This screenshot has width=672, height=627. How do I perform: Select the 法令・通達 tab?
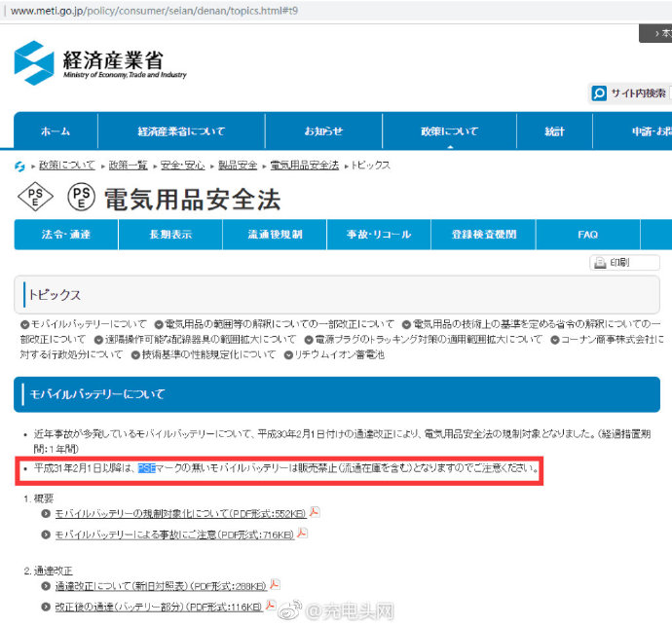tap(66, 235)
